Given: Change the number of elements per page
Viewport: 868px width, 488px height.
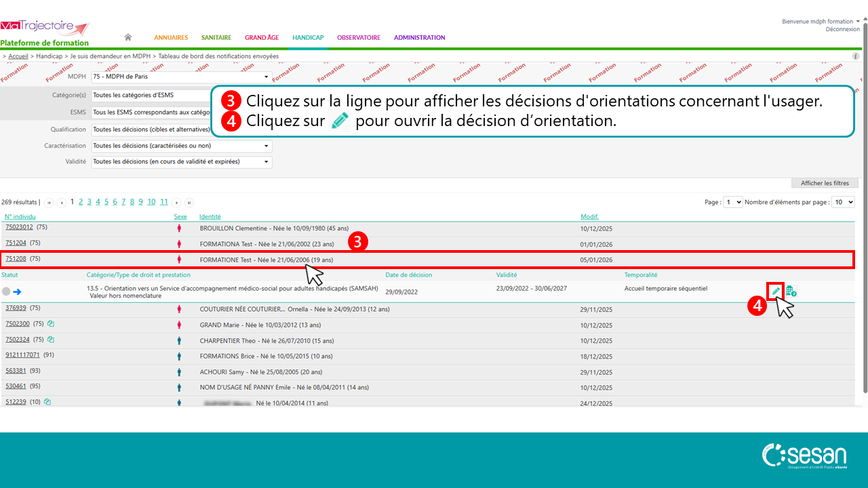Looking at the screenshot, I should tap(843, 202).
